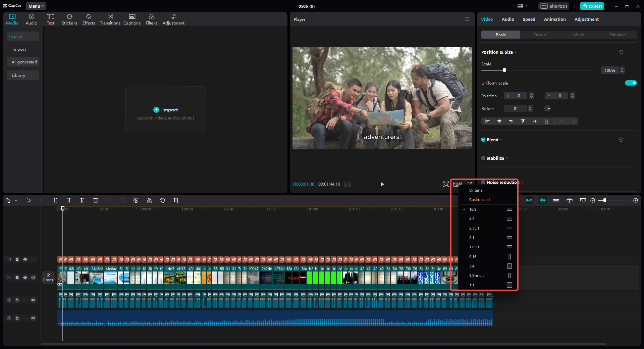Click the Undo icon above the timeline

(29, 200)
